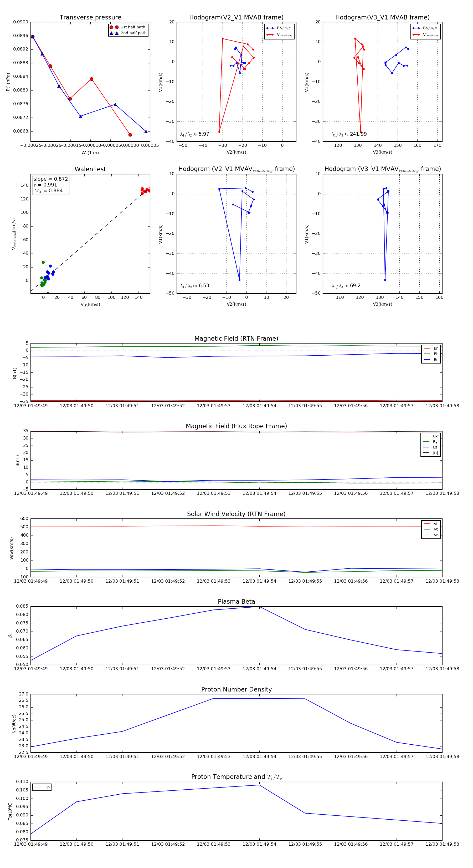Click the '12/03 01:49:53' tick under Plasma Beta

tap(213, 669)
